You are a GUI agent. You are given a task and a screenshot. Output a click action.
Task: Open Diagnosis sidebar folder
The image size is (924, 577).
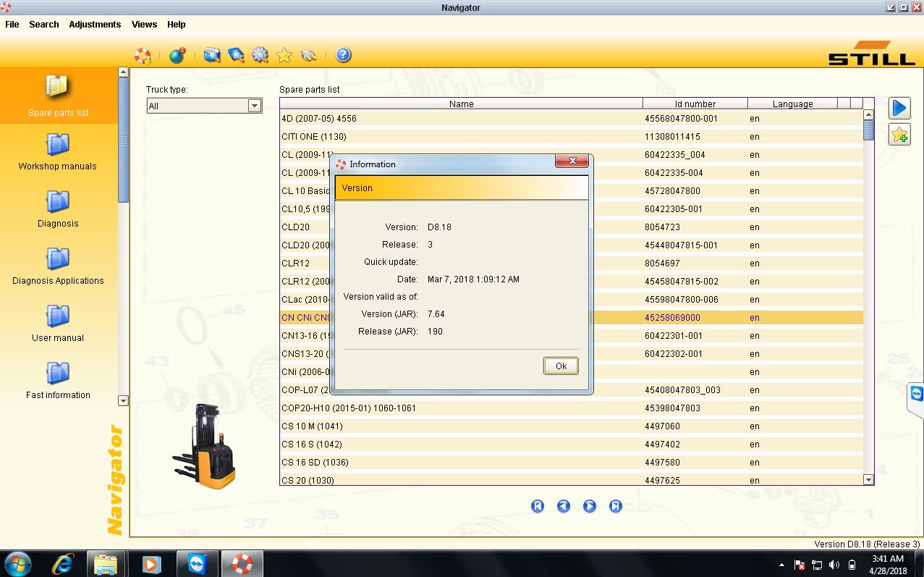(x=58, y=209)
